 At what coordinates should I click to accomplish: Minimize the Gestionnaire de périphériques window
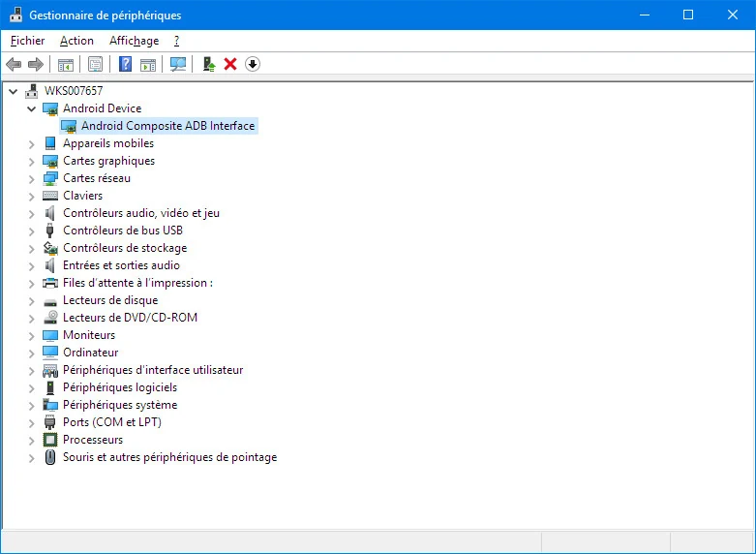[644, 15]
